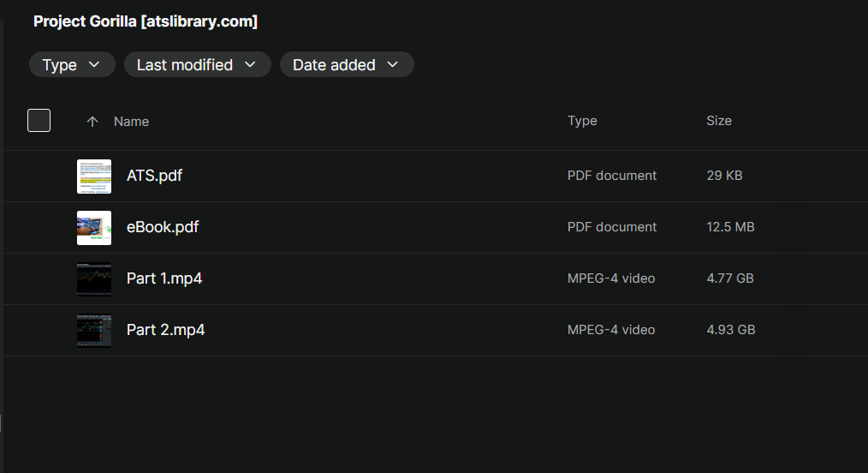Select the Part 2.mp4 video thumbnail
Screen dimensions: 868x473
94,331
